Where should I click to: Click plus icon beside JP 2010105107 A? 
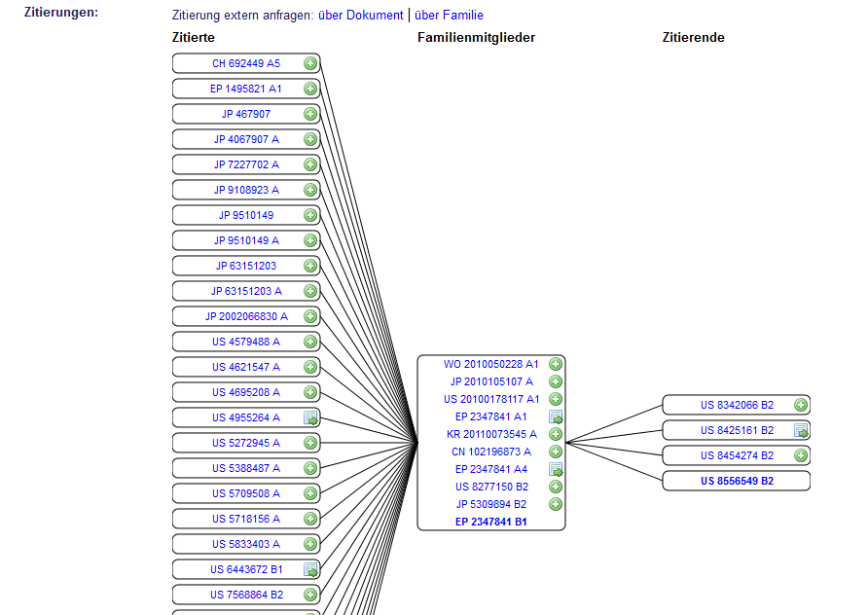[556, 382]
